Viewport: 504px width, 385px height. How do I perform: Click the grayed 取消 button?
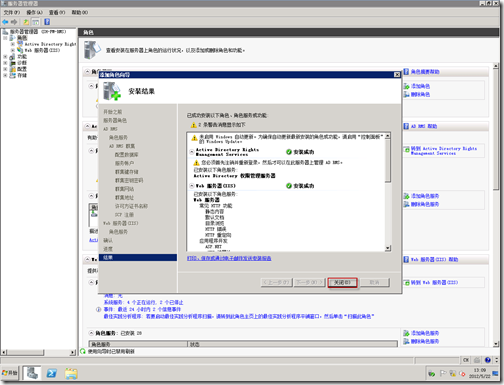375,282
